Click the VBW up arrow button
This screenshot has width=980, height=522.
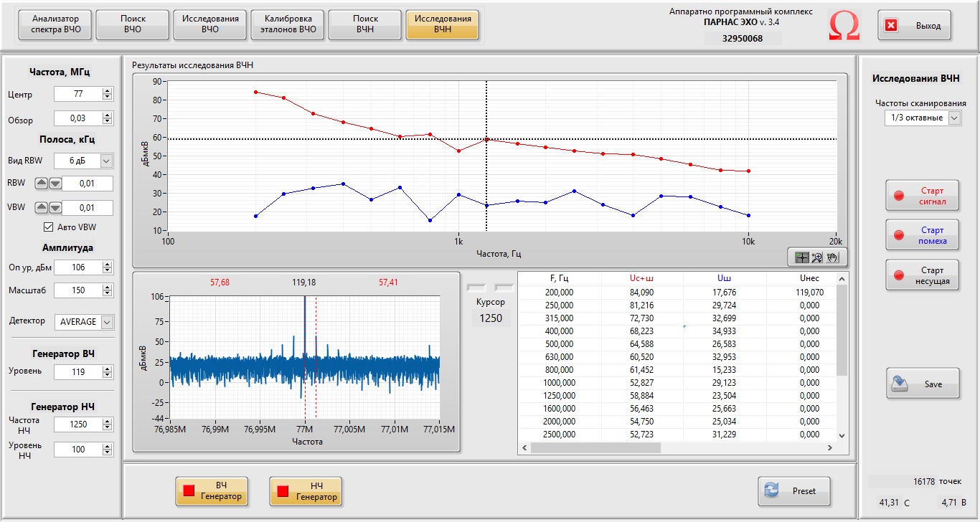click(x=42, y=208)
